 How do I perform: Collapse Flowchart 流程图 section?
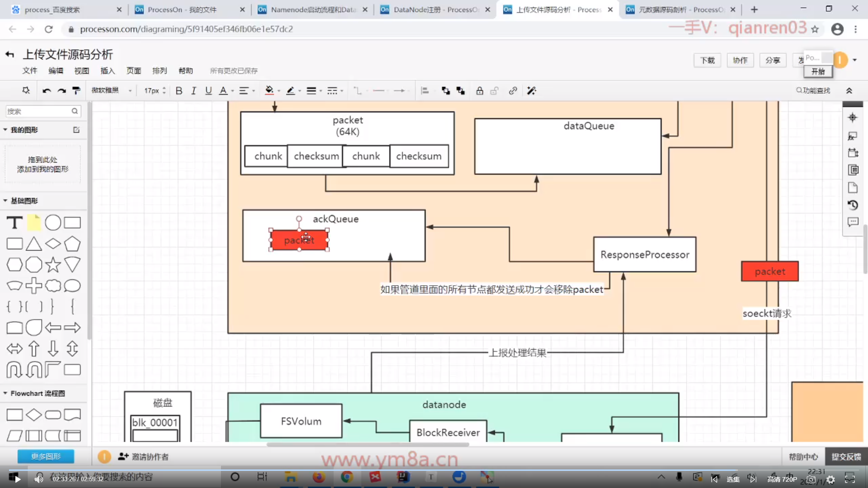point(5,393)
